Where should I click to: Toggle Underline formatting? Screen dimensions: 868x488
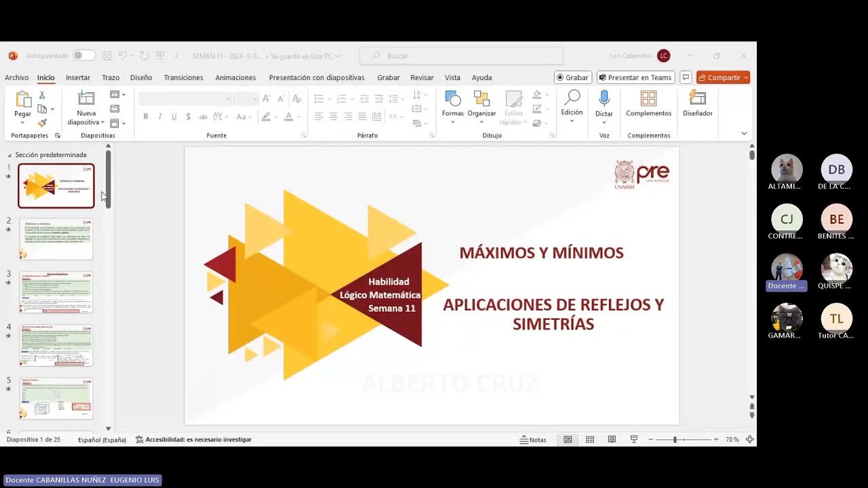(x=174, y=117)
